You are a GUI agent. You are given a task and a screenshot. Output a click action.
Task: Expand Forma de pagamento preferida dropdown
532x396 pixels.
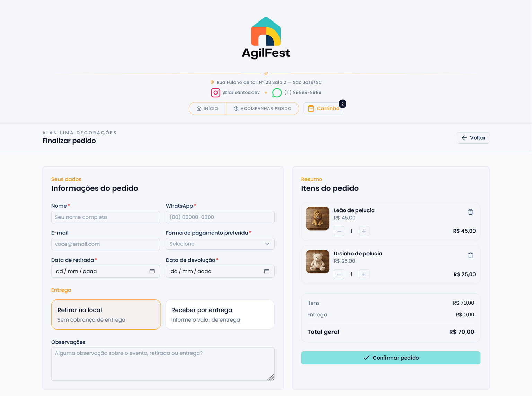click(x=220, y=244)
